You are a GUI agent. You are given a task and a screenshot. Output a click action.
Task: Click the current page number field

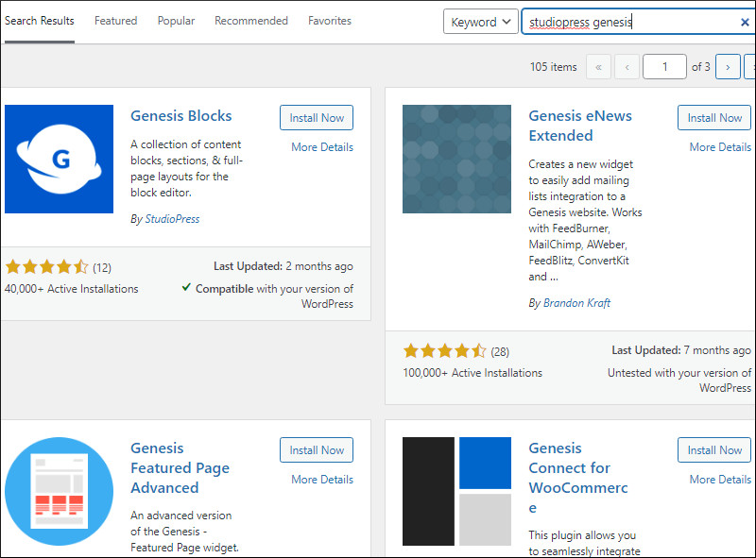(664, 66)
